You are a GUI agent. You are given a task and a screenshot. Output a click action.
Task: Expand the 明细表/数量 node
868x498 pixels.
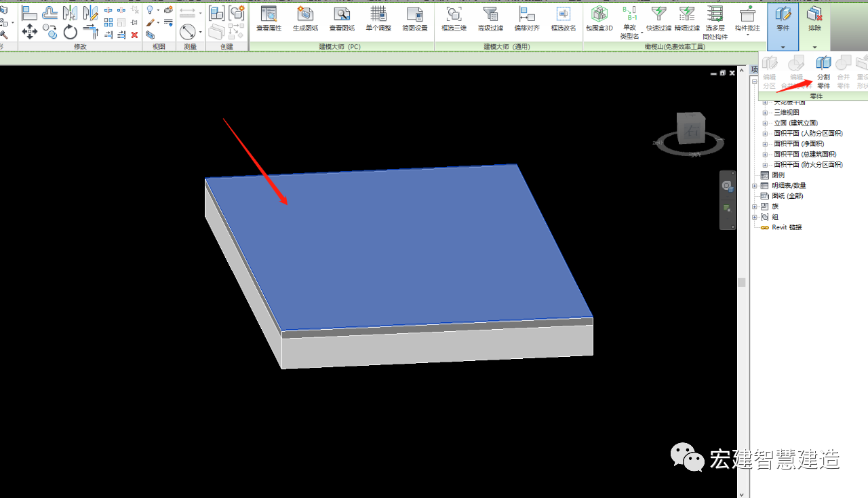tap(755, 185)
